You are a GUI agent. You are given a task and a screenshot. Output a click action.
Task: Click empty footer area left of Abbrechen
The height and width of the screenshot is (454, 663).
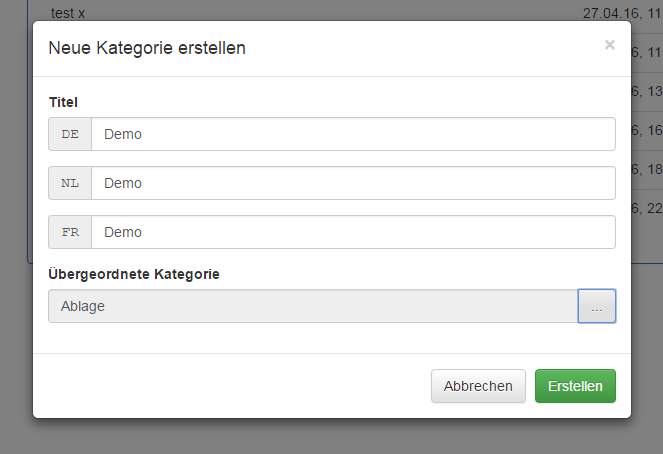pyautogui.click(x=230, y=386)
